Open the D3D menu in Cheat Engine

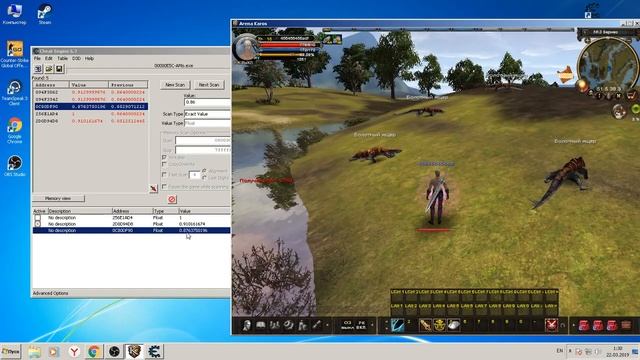click(76, 58)
